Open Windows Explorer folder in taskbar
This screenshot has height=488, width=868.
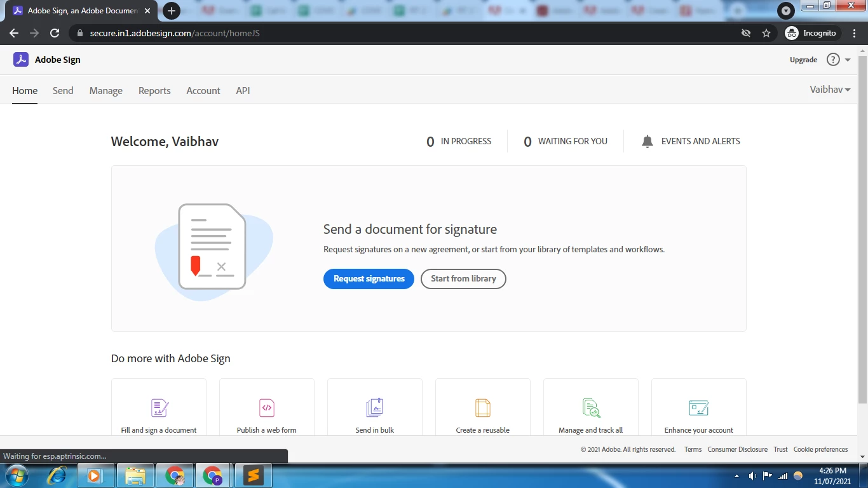tap(135, 475)
